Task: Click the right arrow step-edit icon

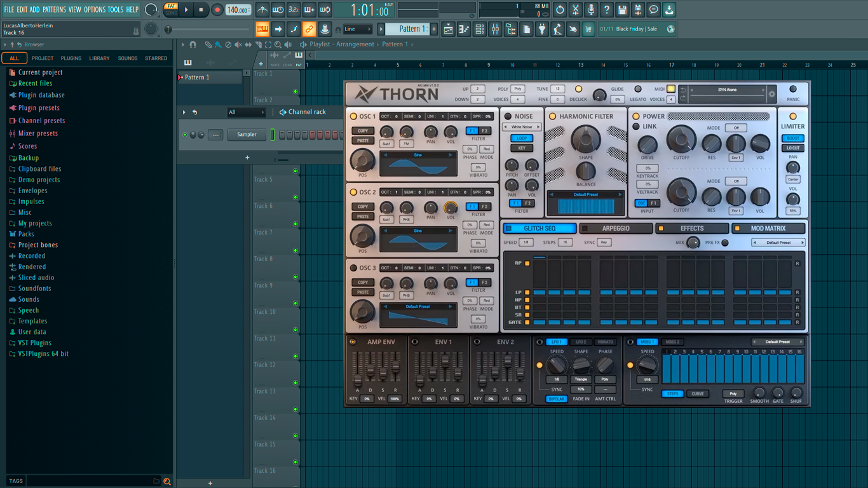Action: click(278, 29)
